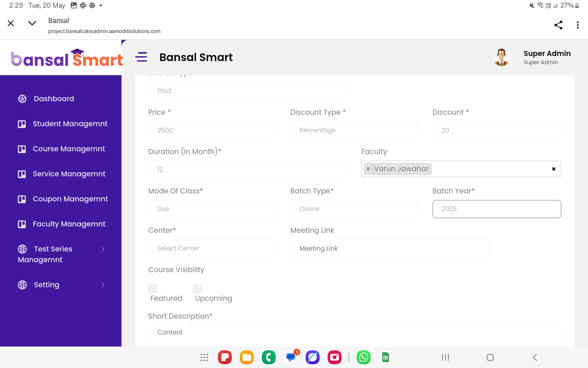Tap the browser share icon
Screen dimensions: 588x368
pos(558,25)
